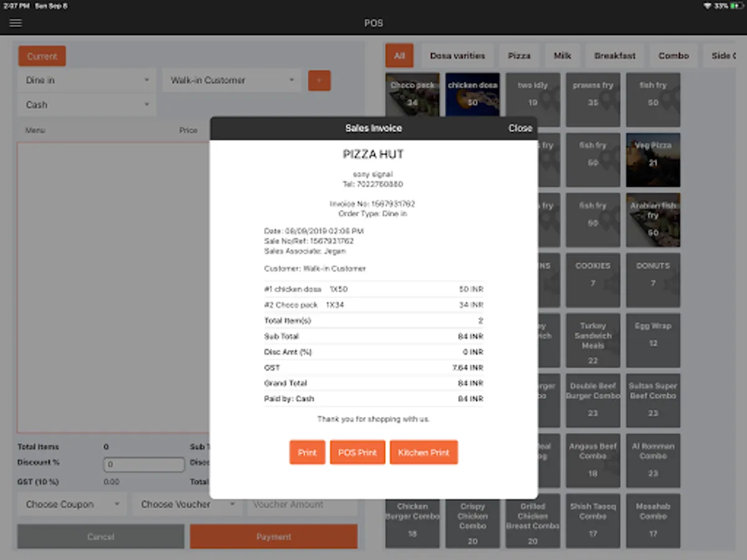
Task: Select the Pizza category tab
Action: pos(519,55)
